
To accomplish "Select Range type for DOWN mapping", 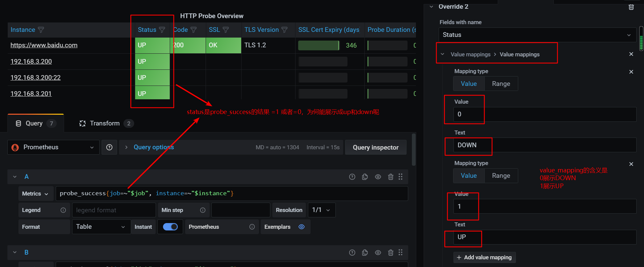I will point(501,84).
